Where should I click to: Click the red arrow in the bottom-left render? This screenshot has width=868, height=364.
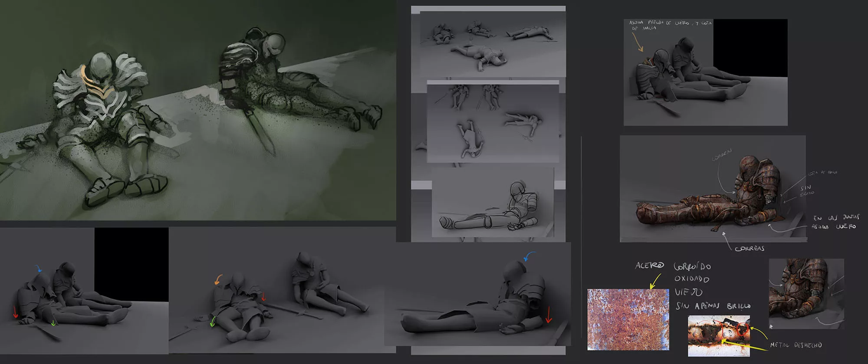15,312
